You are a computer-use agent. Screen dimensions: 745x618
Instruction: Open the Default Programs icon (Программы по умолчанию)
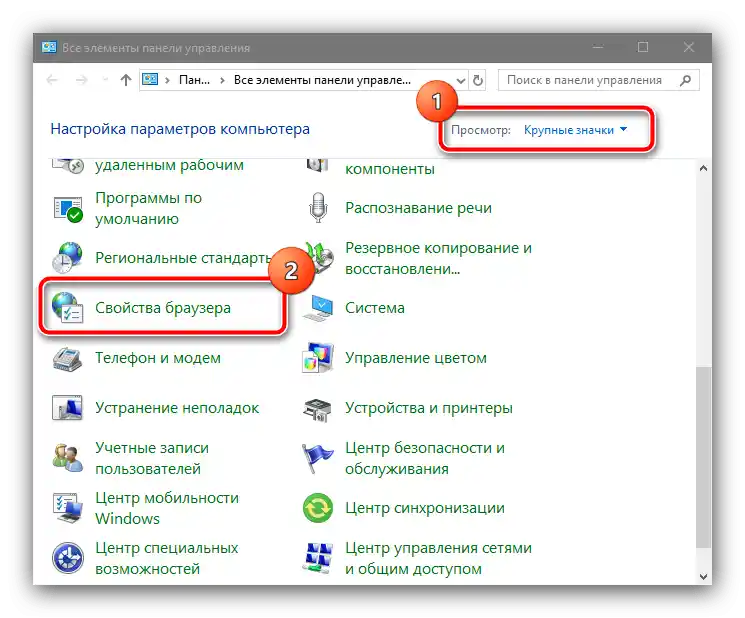click(68, 209)
